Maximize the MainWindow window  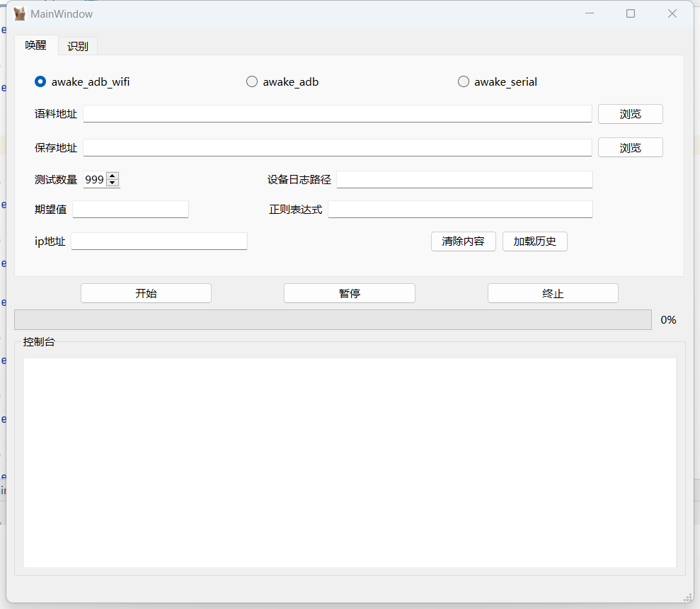pyautogui.click(x=631, y=14)
